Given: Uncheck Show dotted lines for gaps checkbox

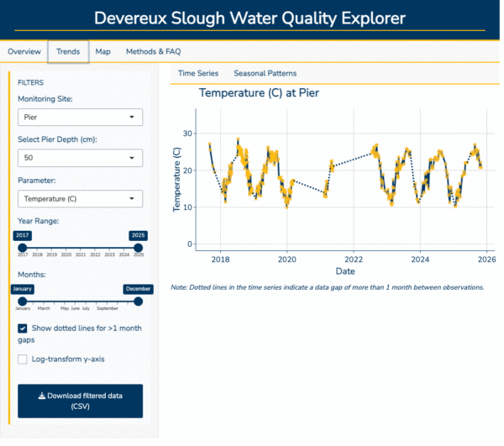Looking at the screenshot, I should point(23,328).
